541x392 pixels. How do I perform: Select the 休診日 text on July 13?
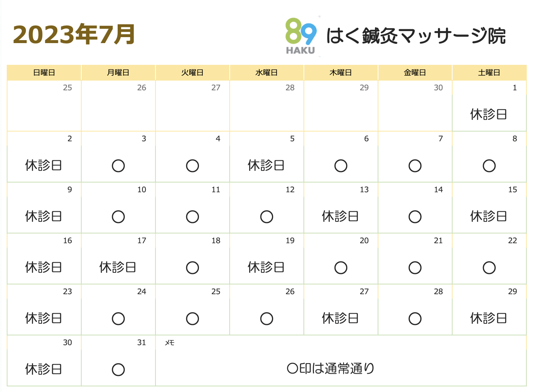[x=340, y=216]
